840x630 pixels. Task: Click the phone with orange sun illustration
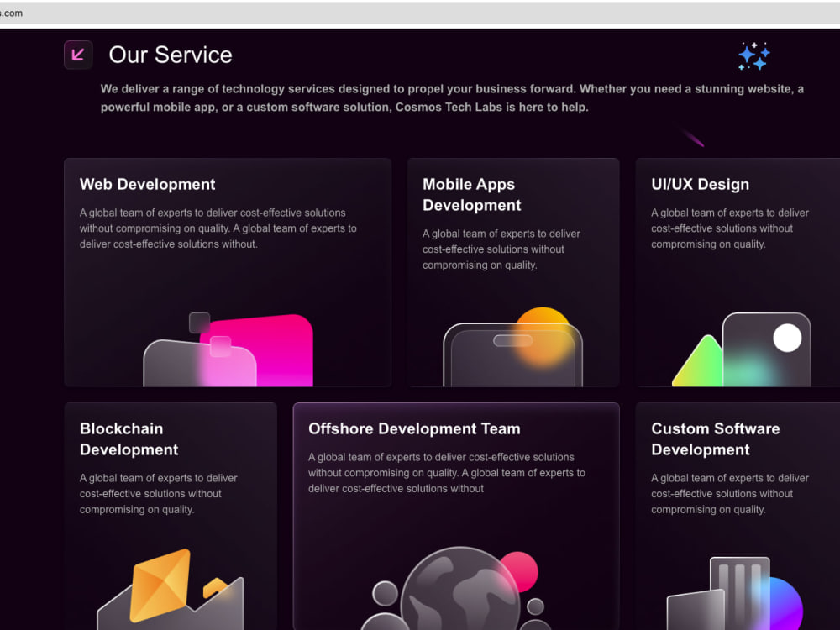(512, 347)
